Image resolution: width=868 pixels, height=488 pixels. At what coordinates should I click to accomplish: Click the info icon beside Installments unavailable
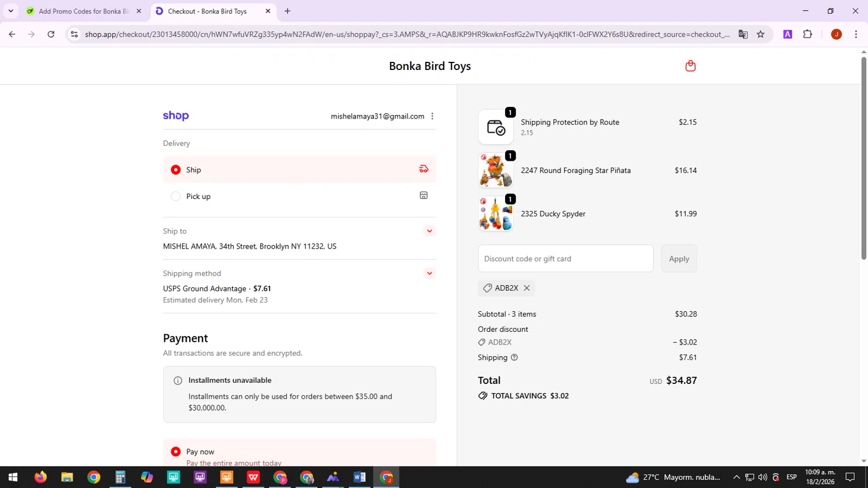(178, 380)
